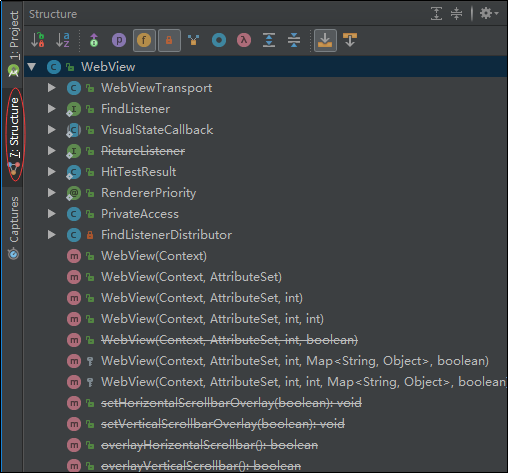Toggle autoscroll from source
Viewport: 508px width, 473px height.
pyautogui.click(x=350, y=40)
